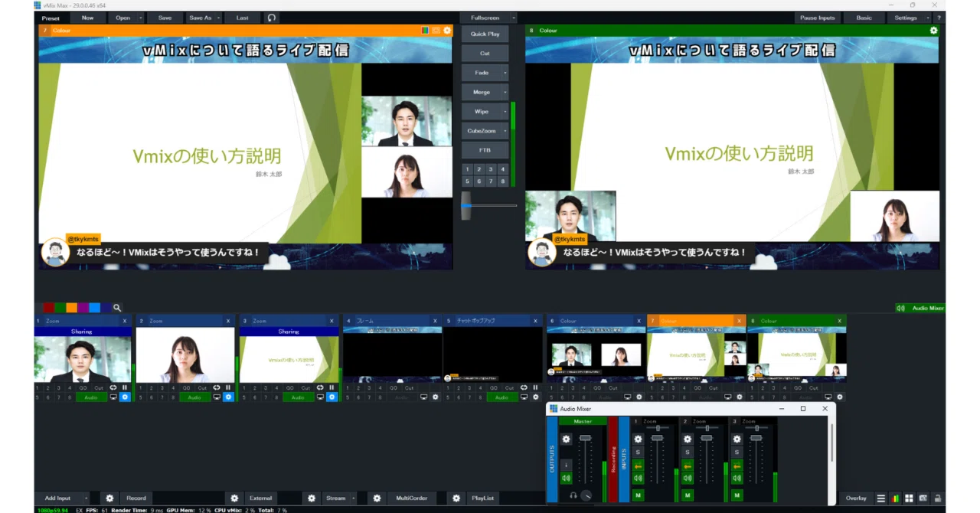Open settings gear for input 1 Zoom
Viewport: 980px width, 513px height.
pos(125,397)
